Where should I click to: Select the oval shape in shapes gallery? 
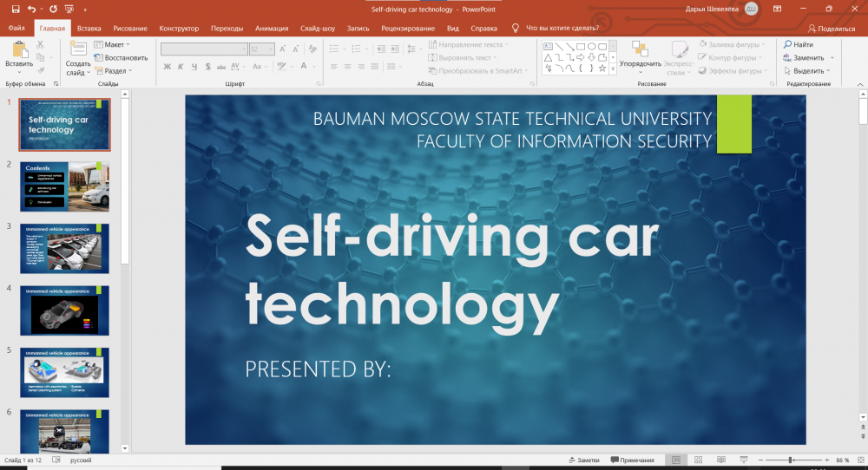point(591,47)
